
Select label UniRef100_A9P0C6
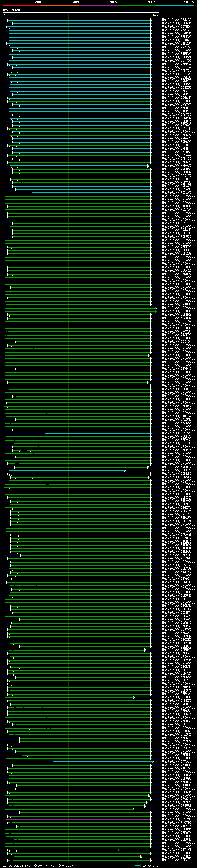[177, 165]
